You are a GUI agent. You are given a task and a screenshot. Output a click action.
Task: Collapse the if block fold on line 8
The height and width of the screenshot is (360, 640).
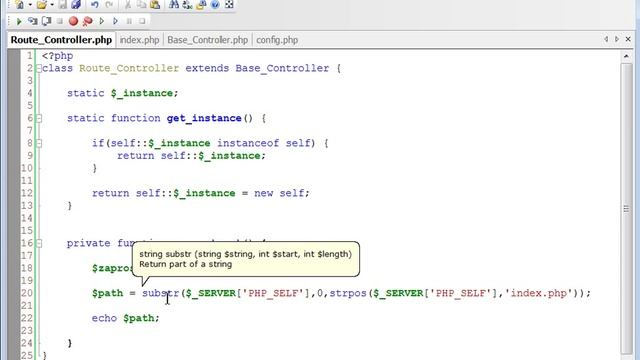click(39, 144)
